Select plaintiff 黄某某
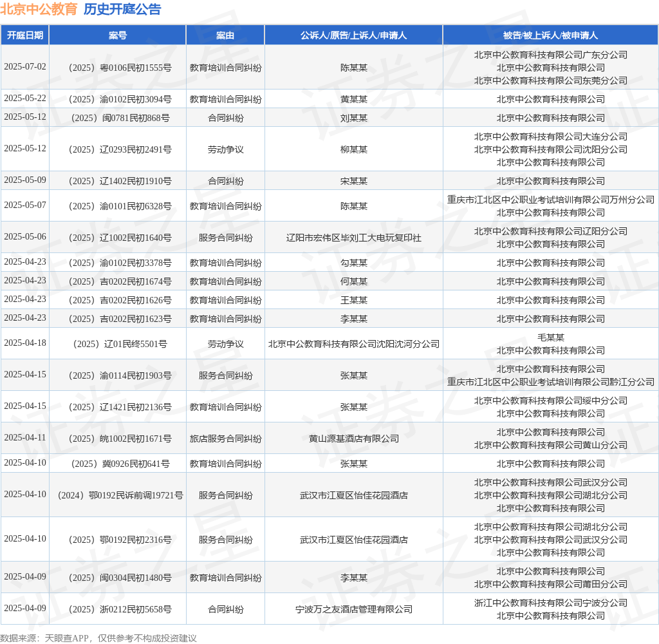The height and width of the screenshot is (644, 659). click(354, 99)
